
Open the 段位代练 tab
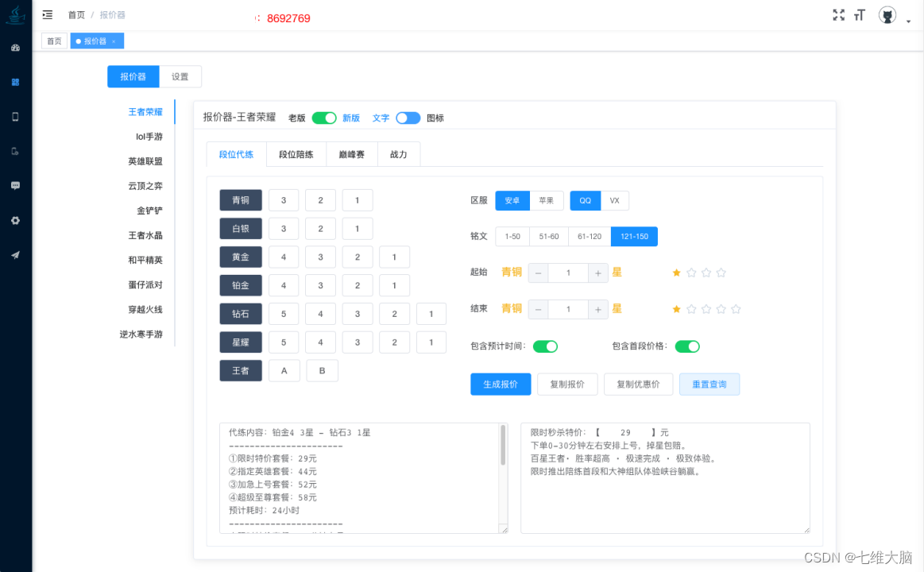point(236,154)
